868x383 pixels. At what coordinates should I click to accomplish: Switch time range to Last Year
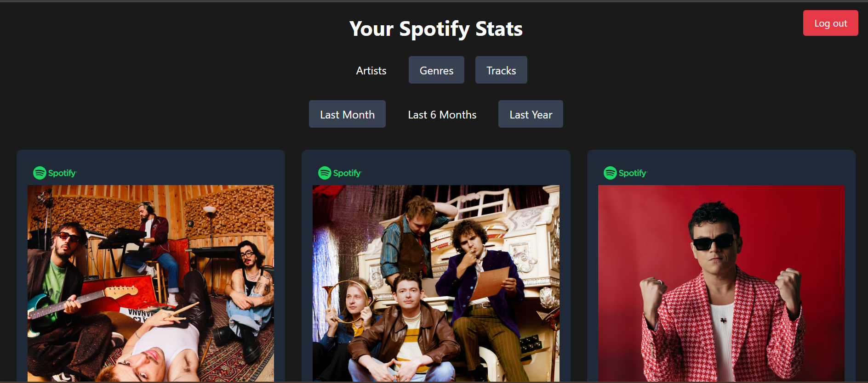[x=531, y=114]
